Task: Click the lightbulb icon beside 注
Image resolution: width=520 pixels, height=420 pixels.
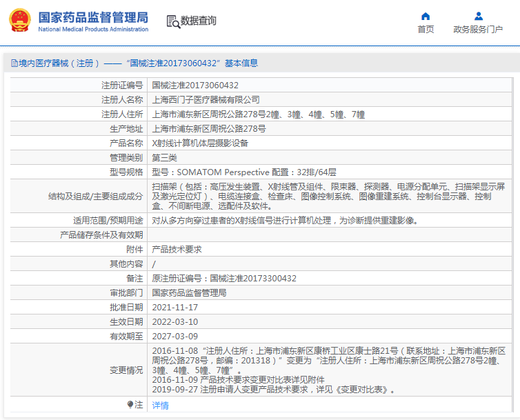Action: (130, 404)
